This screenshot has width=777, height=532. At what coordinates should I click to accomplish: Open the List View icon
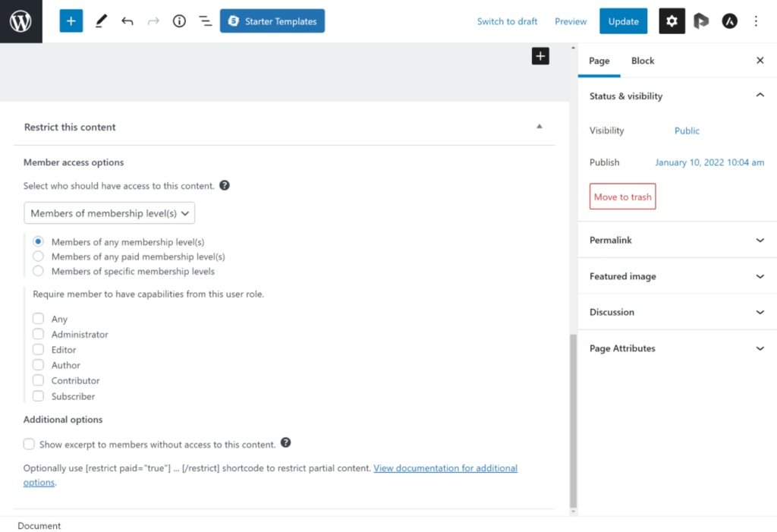[x=206, y=21]
